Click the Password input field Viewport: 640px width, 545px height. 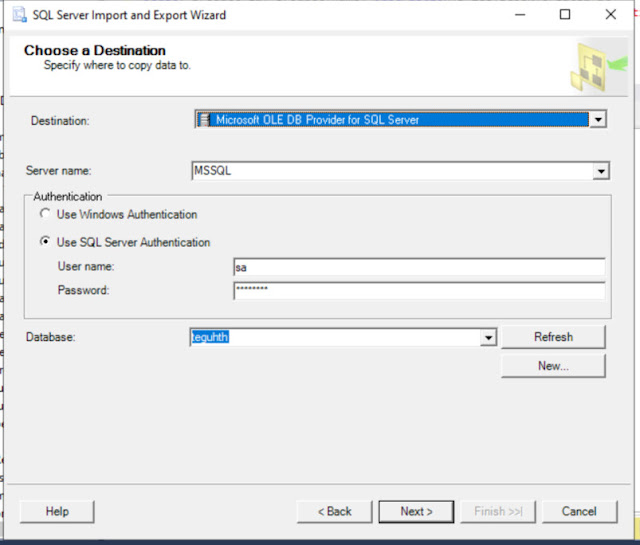(x=419, y=291)
